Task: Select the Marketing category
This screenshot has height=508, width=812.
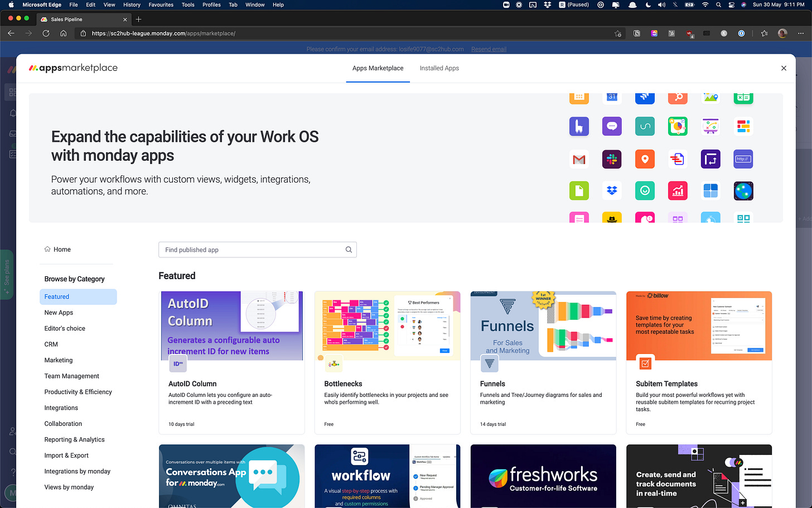Action: click(x=59, y=361)
